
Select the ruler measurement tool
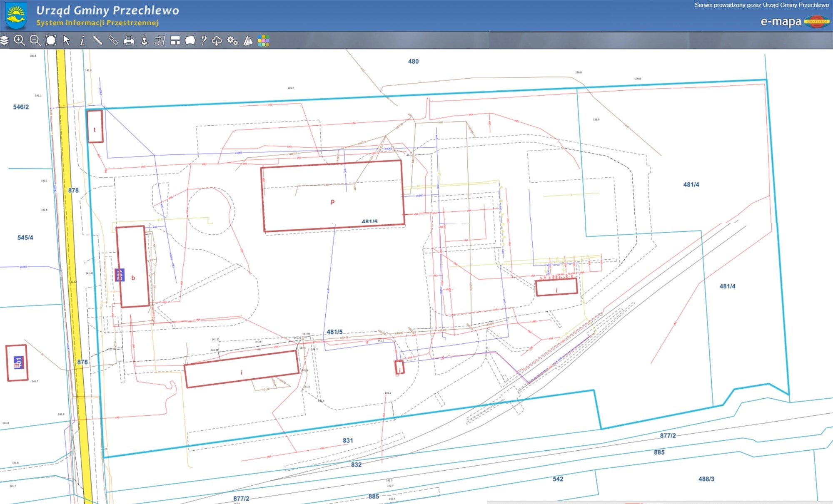pos(97,40)
